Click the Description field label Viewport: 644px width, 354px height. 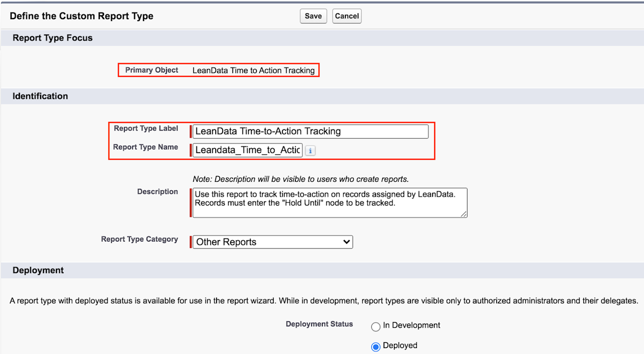157,192
